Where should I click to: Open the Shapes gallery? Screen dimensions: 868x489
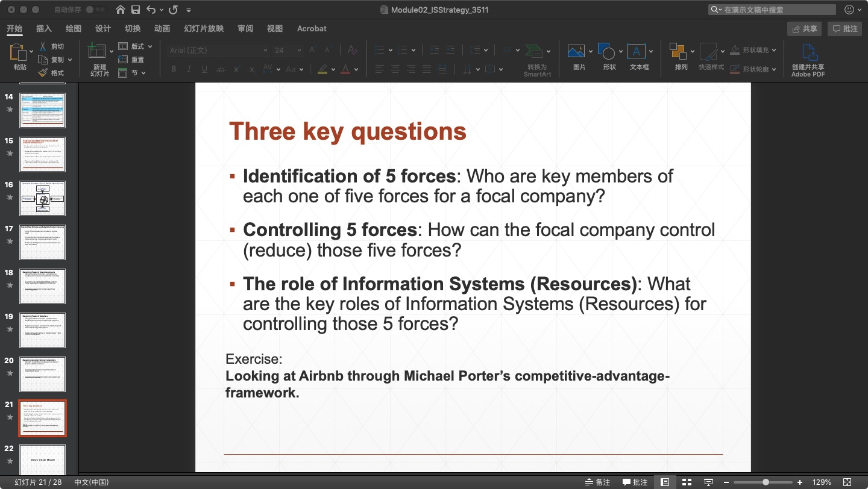[608, 57]
